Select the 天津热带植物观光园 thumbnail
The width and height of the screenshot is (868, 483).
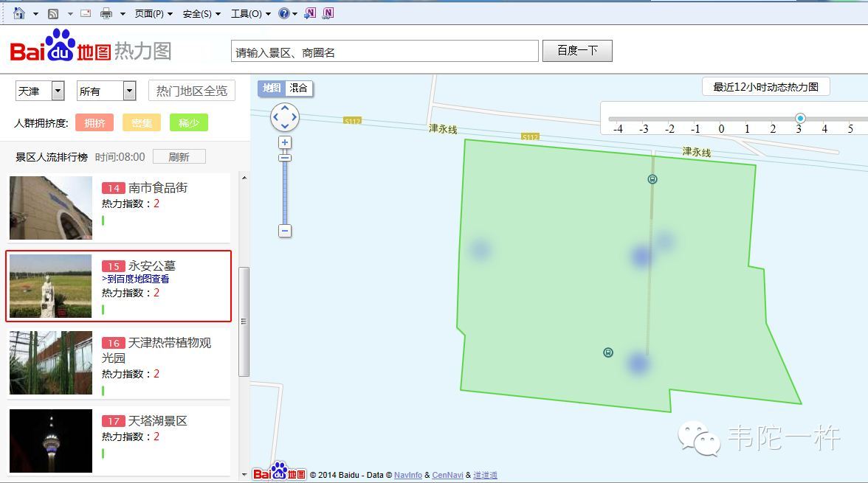pyautogui.click(x=51, y=363)
